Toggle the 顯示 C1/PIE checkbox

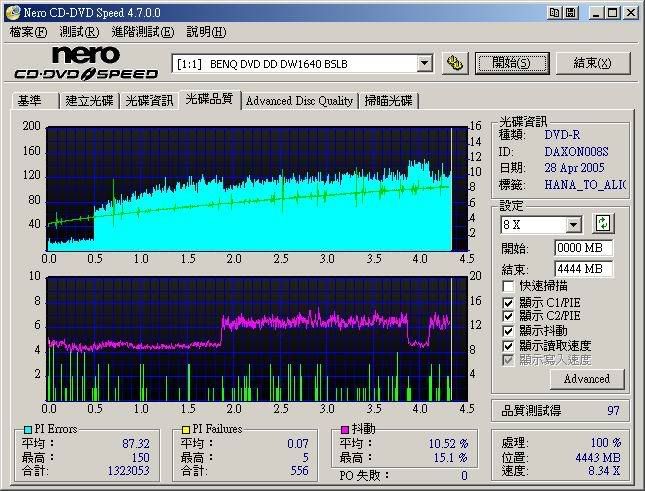(508, 303)
